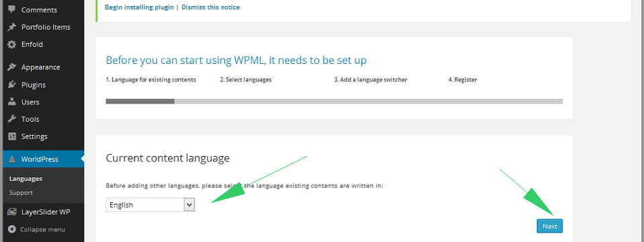The height and width of the screenshot is (242, 644).
Task: Click the Tools wrench icon
Action: pos(12,119)
